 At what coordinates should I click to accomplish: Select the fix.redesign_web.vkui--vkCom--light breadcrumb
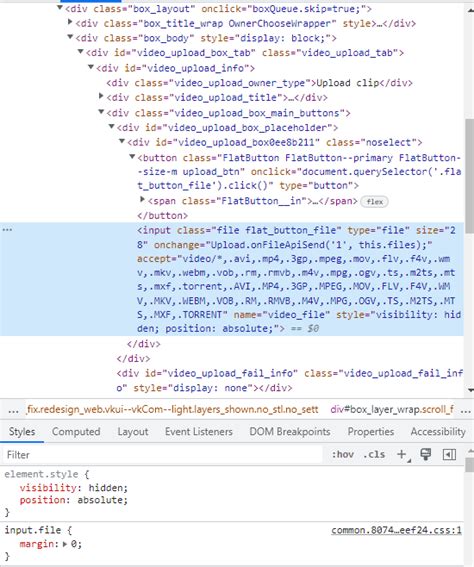tap(172, 409)
